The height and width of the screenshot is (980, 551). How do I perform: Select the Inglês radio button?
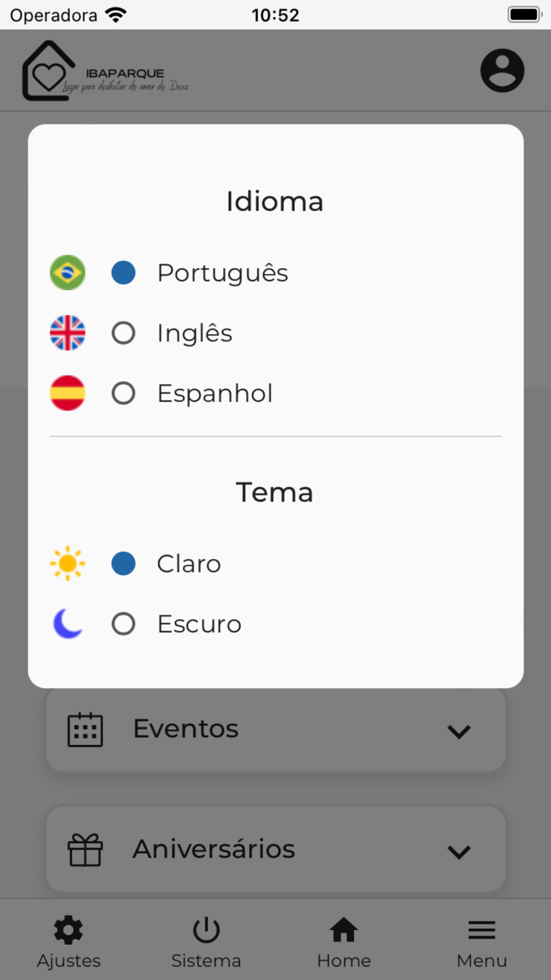[x=123, y=333]
